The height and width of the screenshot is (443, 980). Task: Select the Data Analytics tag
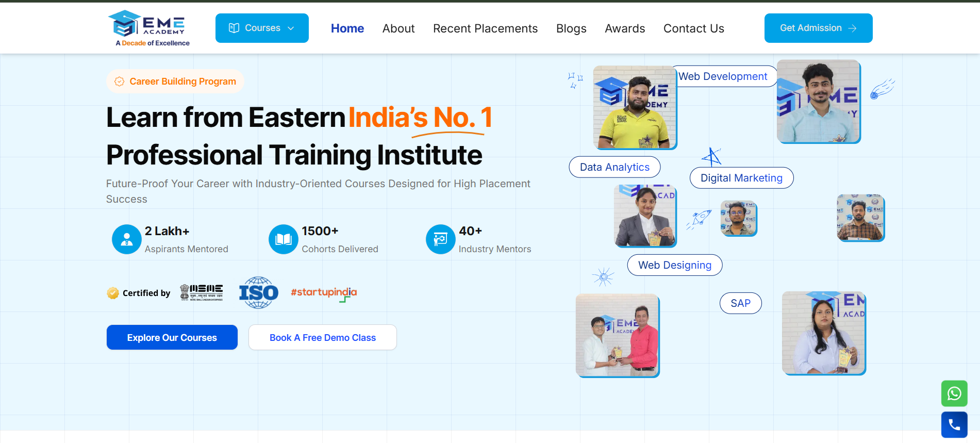coord(614,167)
